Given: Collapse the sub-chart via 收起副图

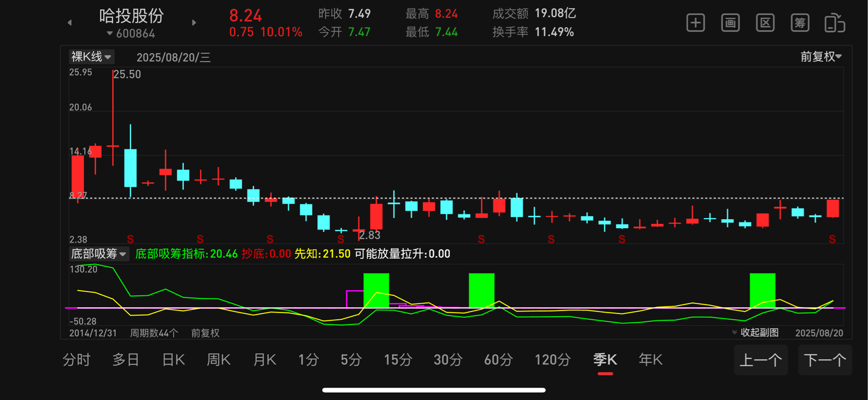Looking at the screenshot, I should 755,333.
